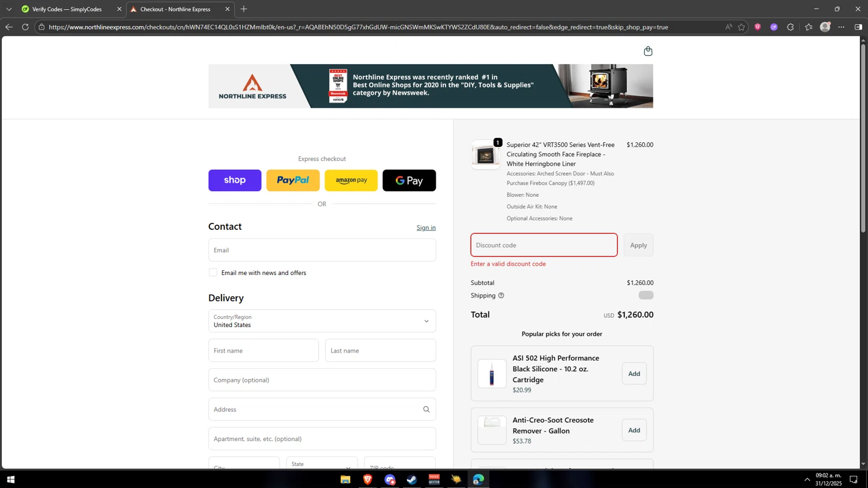Open browser settings and more menu
868x488 pixels.
click(841, 27)
